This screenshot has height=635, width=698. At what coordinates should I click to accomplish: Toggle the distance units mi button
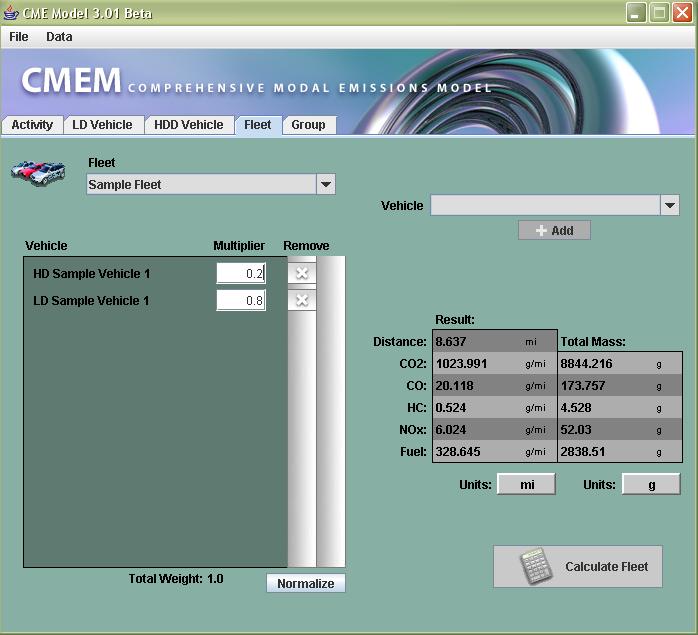click(526, 484)
